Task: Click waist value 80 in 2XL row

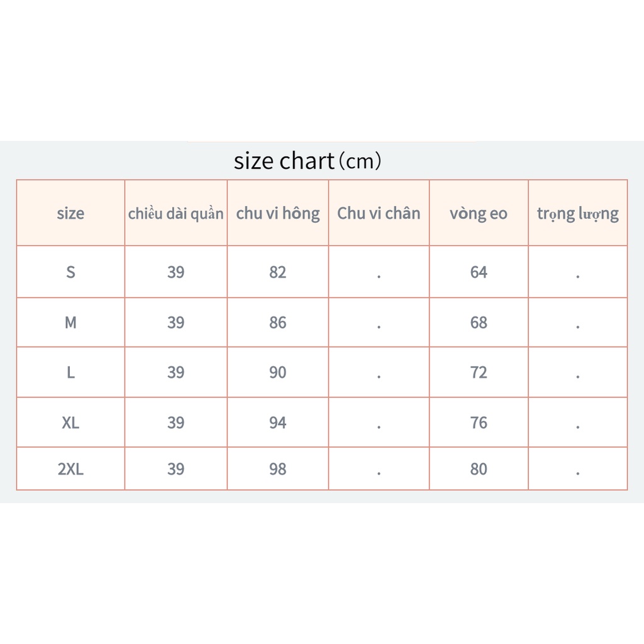Action: pyautogui.click(x=479, y=469)
